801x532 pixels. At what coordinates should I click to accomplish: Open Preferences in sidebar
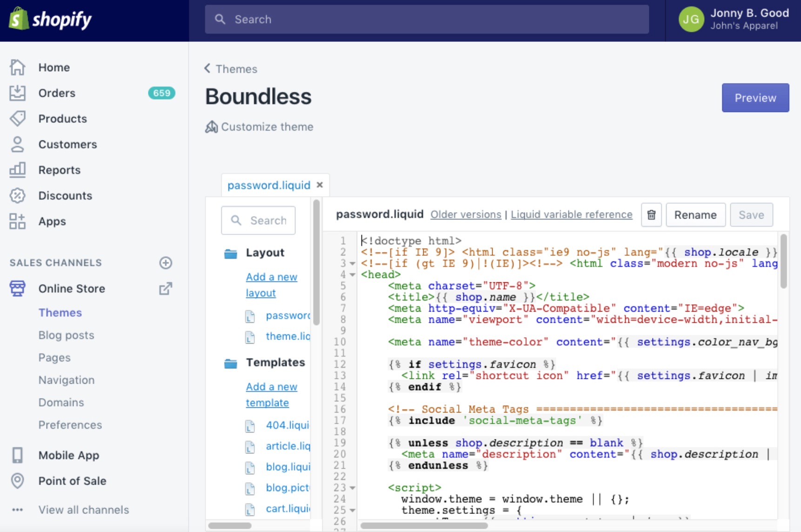(x=70, y=425)
